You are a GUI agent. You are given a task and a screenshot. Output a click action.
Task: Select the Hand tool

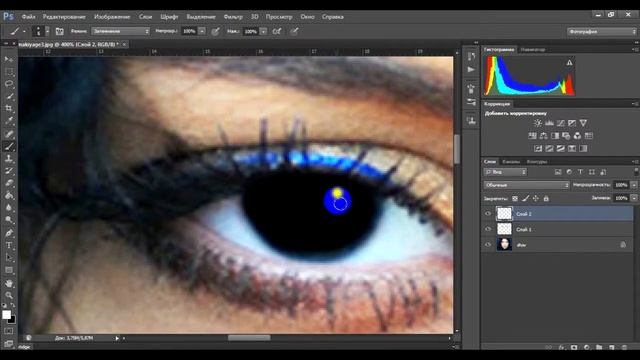[9, 283]
